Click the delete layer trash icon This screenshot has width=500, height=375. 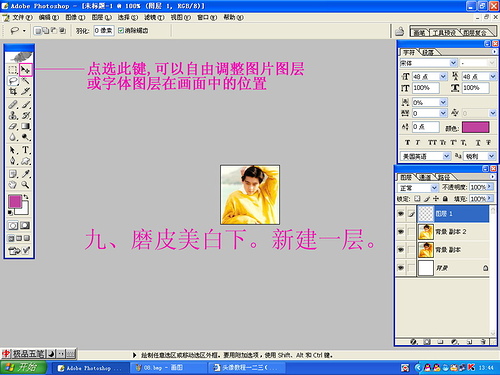click(x=483, y=342)
